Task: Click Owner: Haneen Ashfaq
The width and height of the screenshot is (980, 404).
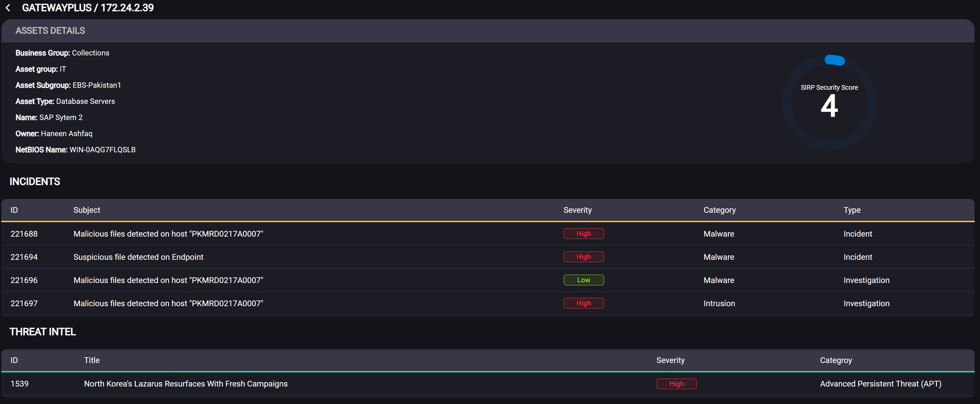Action: point(54,134)
